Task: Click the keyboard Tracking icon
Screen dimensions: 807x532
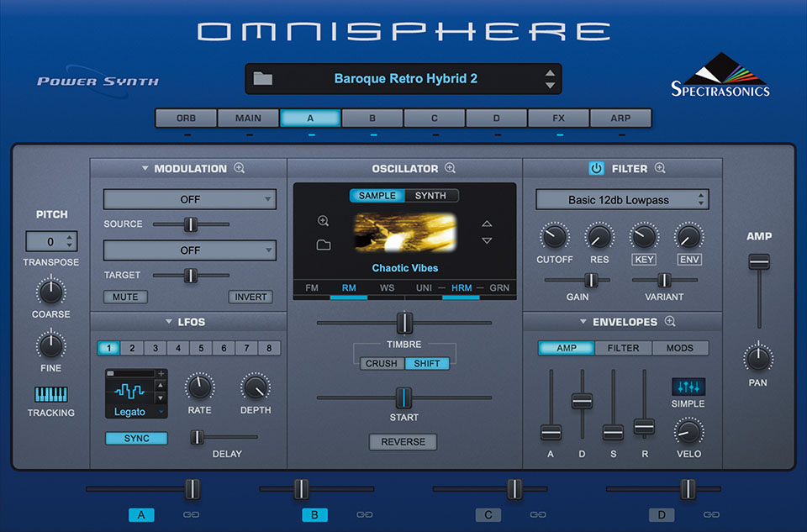Action: (51, 394)
